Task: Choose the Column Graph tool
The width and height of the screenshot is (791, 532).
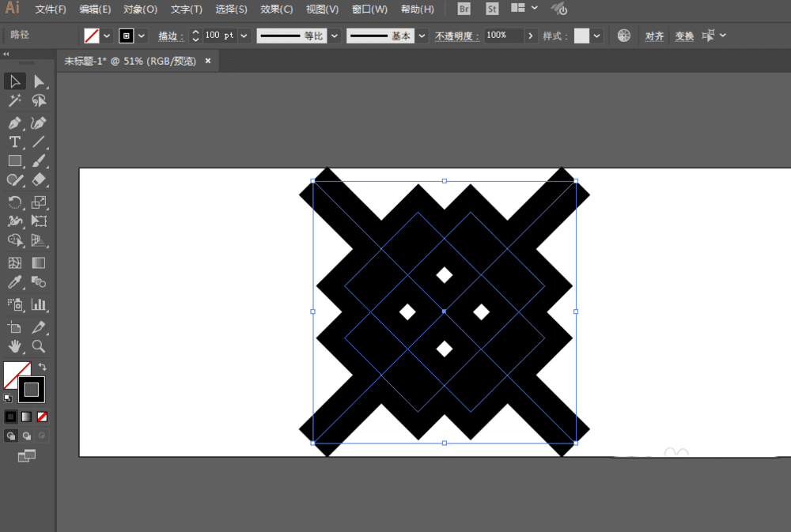Action: pyautogui.click(x=39, y=304)
